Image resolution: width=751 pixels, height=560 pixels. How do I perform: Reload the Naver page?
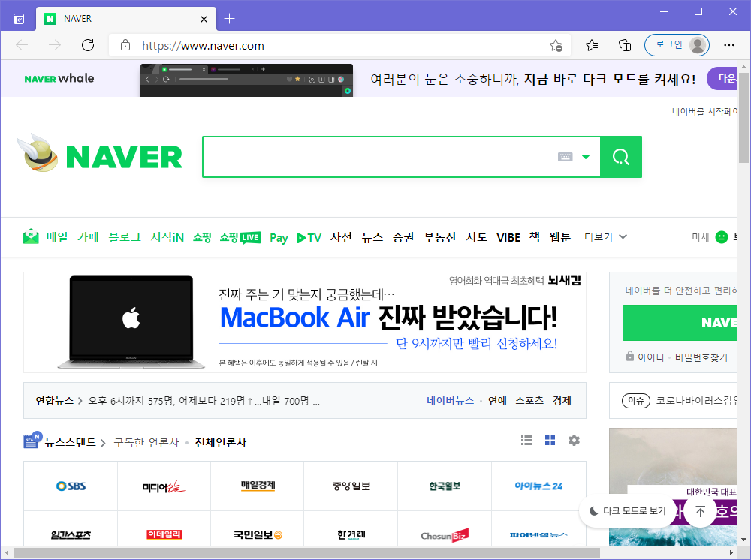[88, 45]
